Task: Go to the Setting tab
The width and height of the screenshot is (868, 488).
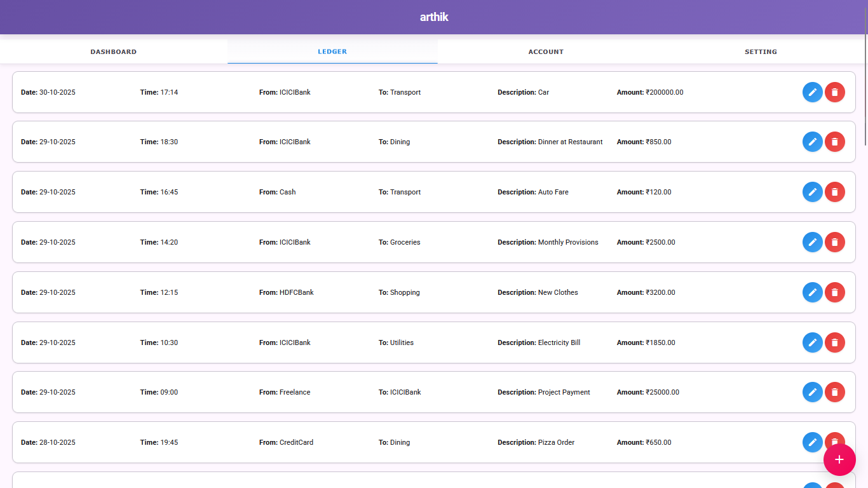Action: tap(761, 52)
